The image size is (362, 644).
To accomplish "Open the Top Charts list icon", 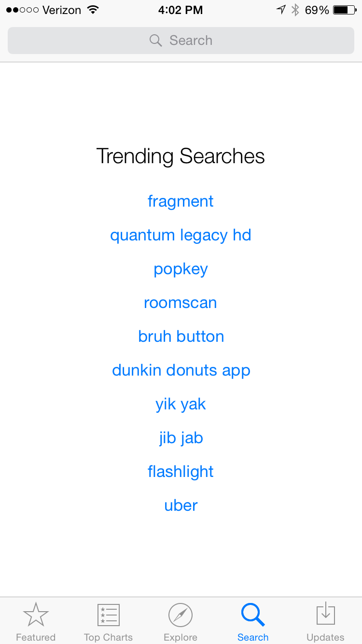I will 108,615.
